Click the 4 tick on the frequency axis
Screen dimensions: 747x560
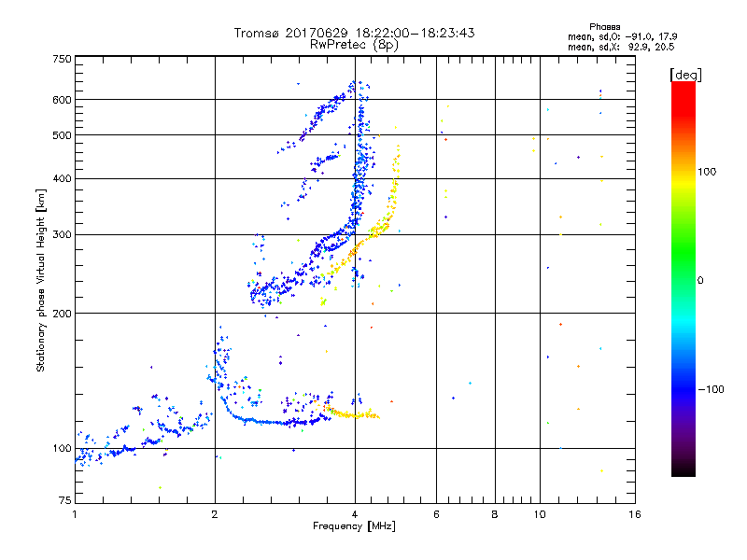click(355, 514)
